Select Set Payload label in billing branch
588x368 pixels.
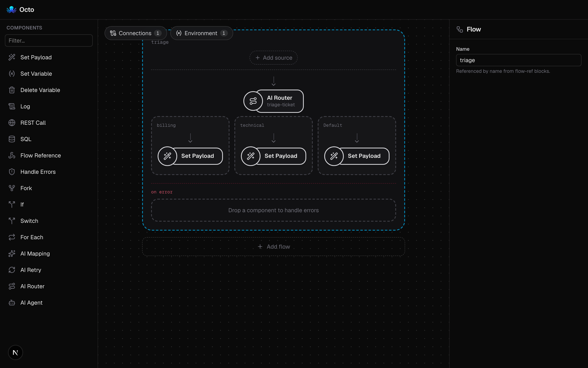coord(197,156)
